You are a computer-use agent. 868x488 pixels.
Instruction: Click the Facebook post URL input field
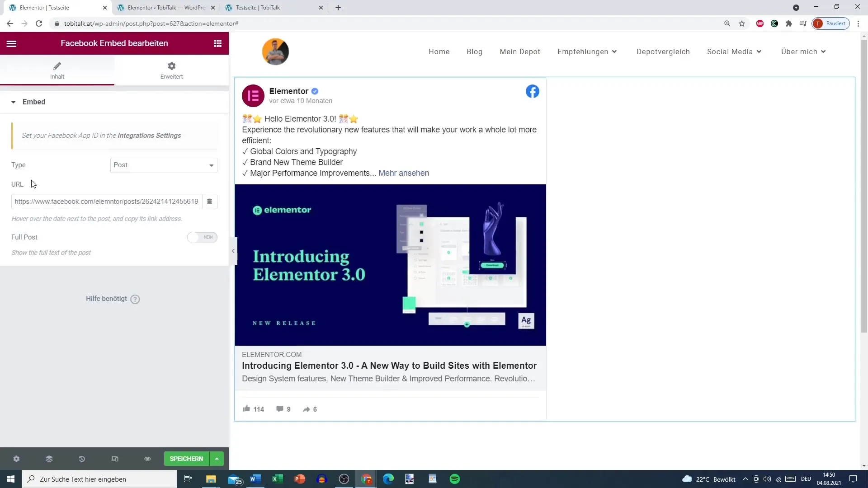click(x=107, y=202)
